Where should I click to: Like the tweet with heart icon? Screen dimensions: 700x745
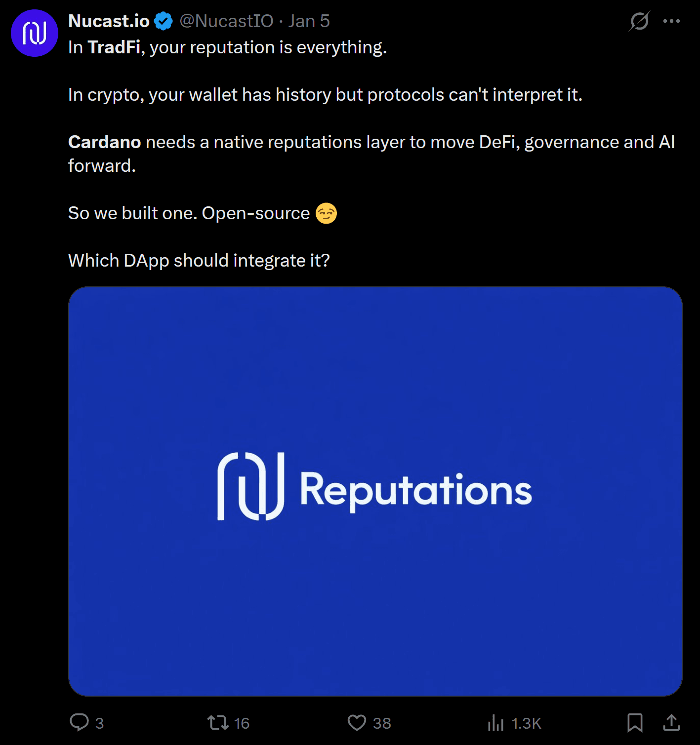pos(357,723)
